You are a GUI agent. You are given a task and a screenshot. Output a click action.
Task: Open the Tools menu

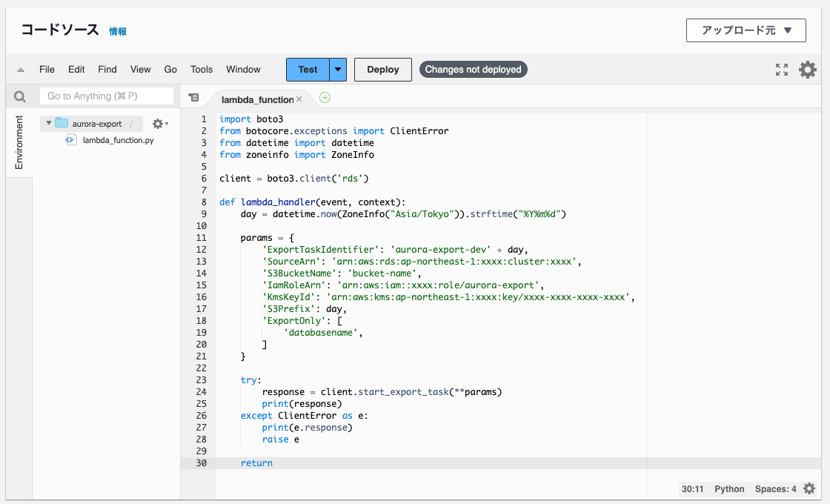pyautogui.click(x=202, y=70)
